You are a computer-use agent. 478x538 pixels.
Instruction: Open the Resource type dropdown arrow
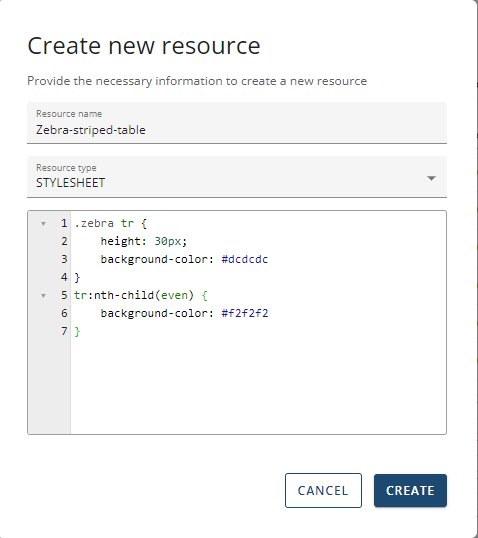pyautogui.click(x=431, y=178)
